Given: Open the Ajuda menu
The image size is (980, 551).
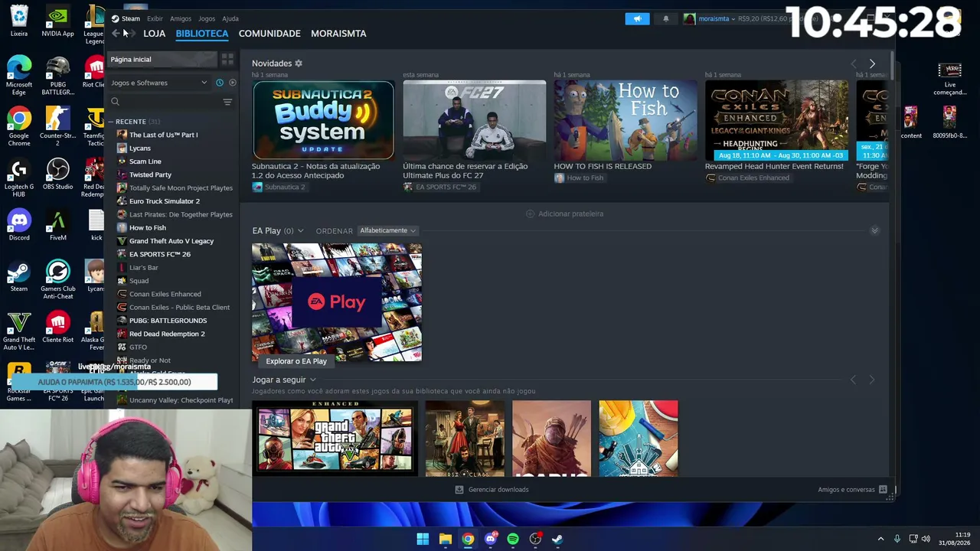Looking at the screenshot, I should point(230,18).
